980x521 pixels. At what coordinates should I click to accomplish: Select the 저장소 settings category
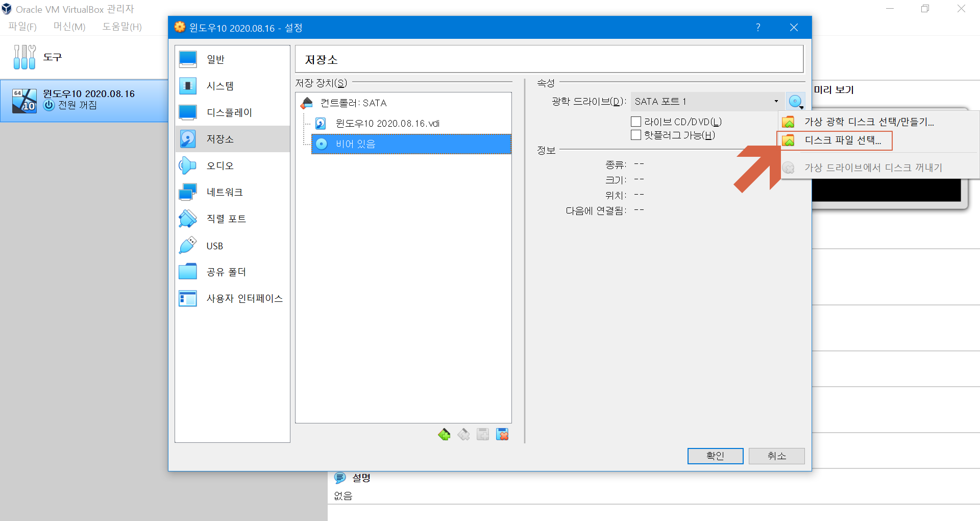pos(232,139)
